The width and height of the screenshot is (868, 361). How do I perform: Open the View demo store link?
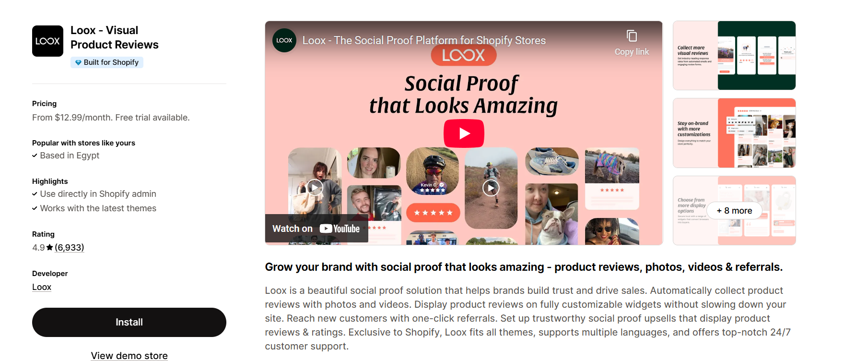(129, 356)
